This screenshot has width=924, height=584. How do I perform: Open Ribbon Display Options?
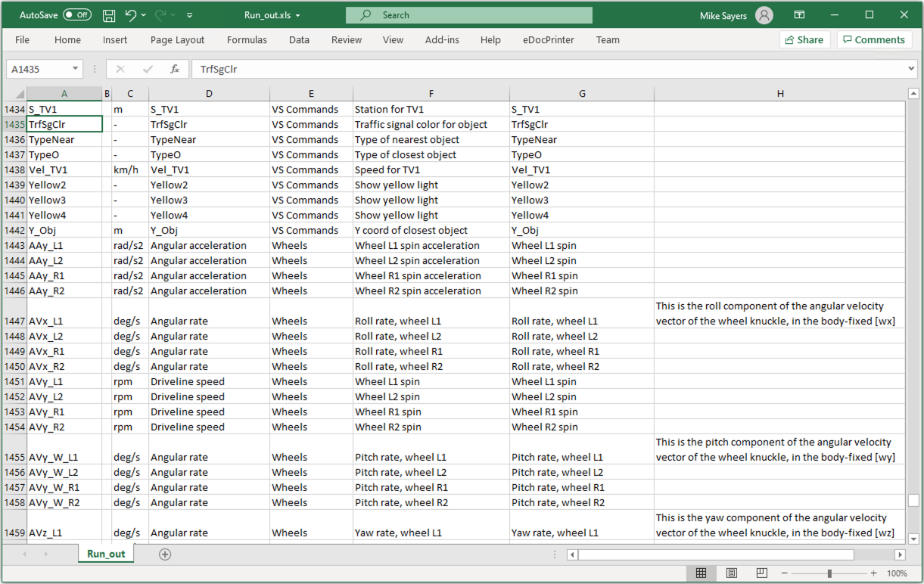point(799,15)
